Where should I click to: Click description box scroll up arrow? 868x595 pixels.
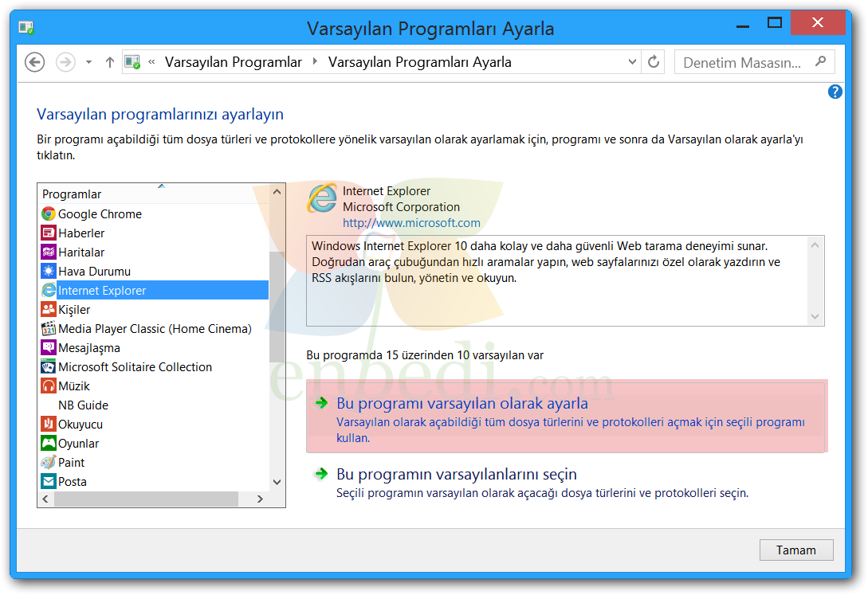point(815,245)
